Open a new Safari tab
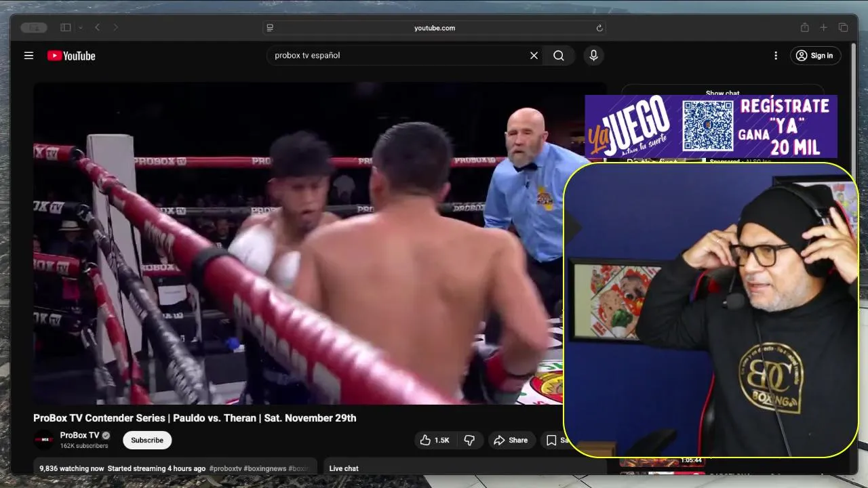The width and height of the screenshot is (868, 488). (x=823, y=28)
